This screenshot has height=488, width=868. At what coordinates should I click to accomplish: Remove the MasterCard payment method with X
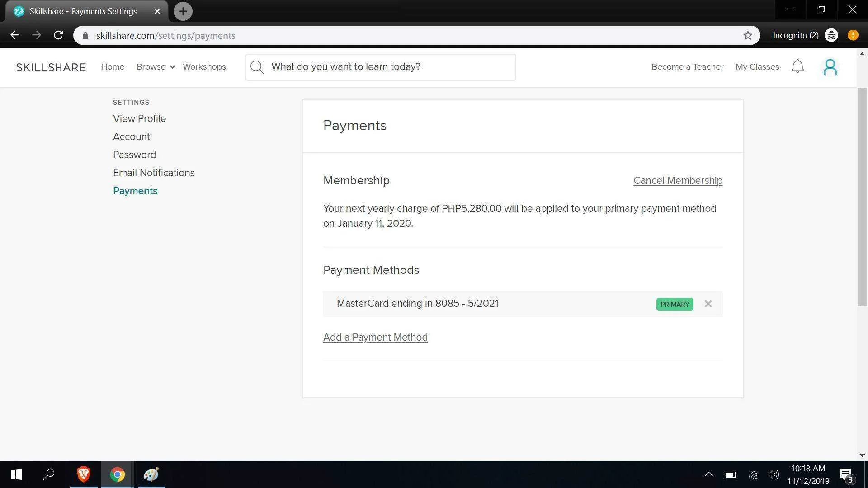tap(708, 304)
